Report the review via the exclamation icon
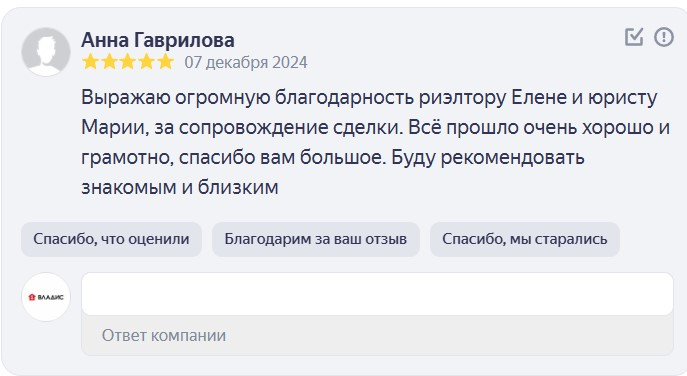 click(x=664, y=37)
